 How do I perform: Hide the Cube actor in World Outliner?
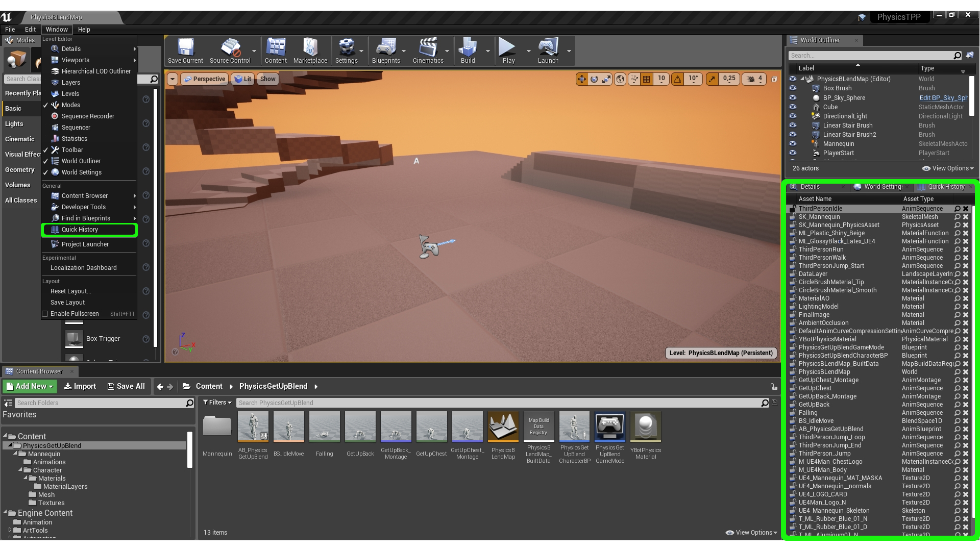click(x=793, y=107)
